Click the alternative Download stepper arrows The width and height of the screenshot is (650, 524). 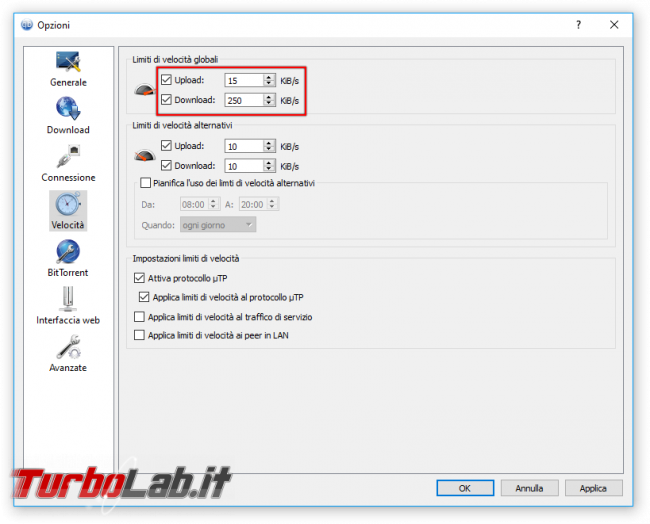click(269, 166)
